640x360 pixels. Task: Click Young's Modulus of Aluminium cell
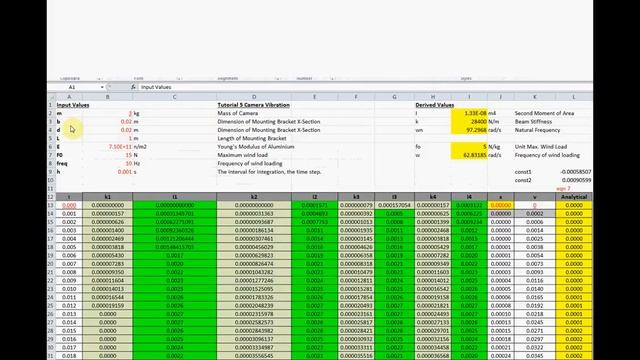[x=256, y=147]
